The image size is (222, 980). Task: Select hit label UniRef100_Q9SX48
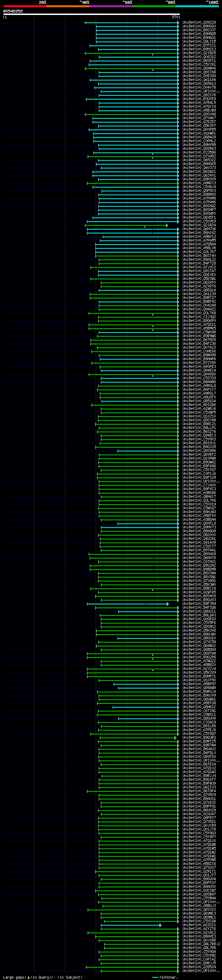tap(199, 114)
